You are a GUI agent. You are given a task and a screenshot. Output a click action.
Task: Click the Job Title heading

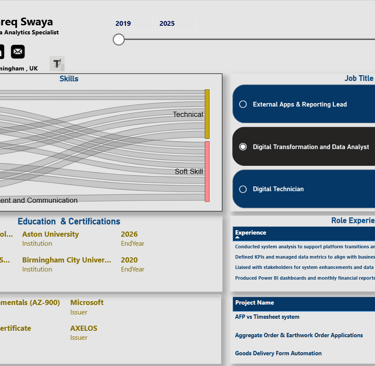pyautogui.click(x=359, y=78)
